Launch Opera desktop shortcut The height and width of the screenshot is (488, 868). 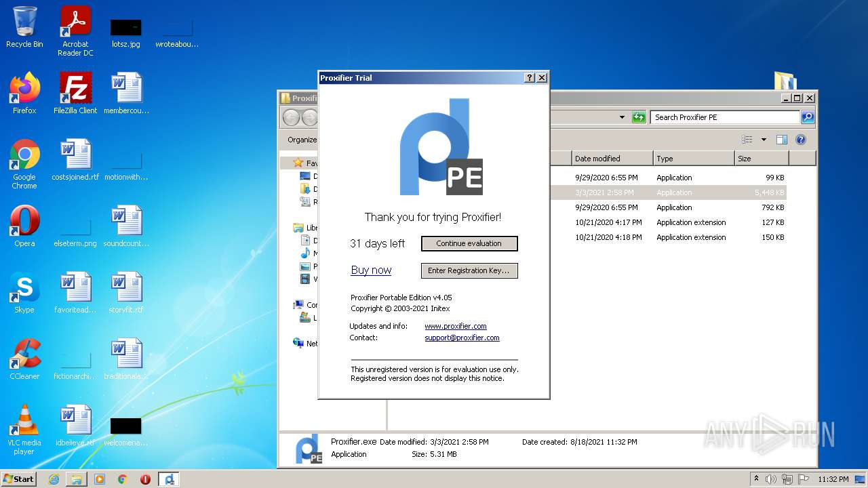24,226
